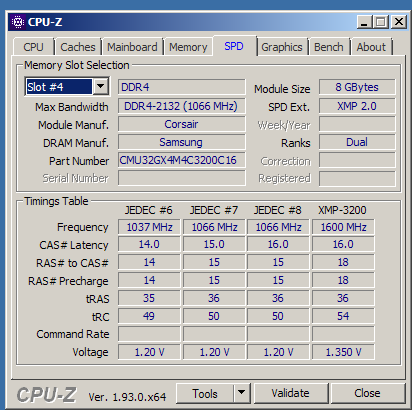Switch to the Memory tab
Screen dimensions: 412x410
coord(188,47)
